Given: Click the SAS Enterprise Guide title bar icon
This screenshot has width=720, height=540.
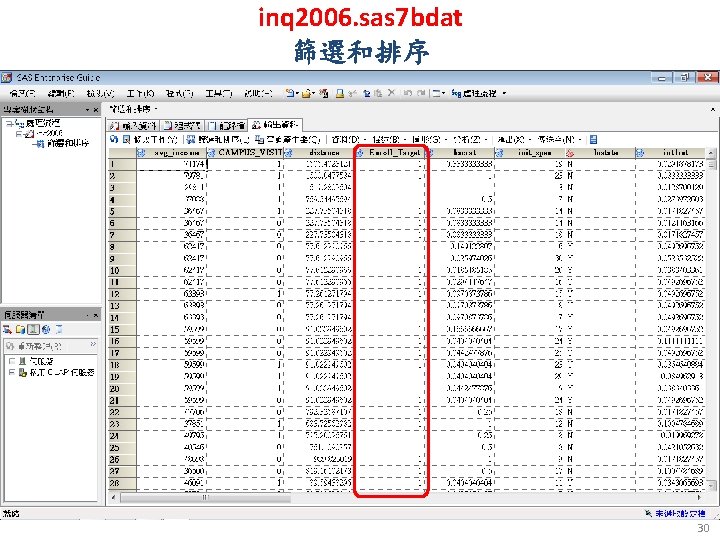Looking at the screenshot, I should 6,78.
